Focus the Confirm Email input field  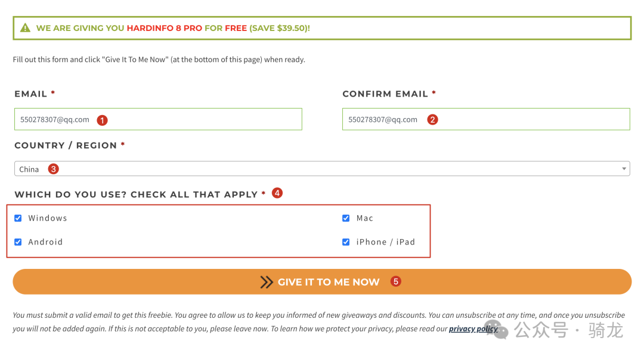click(486, 119)
